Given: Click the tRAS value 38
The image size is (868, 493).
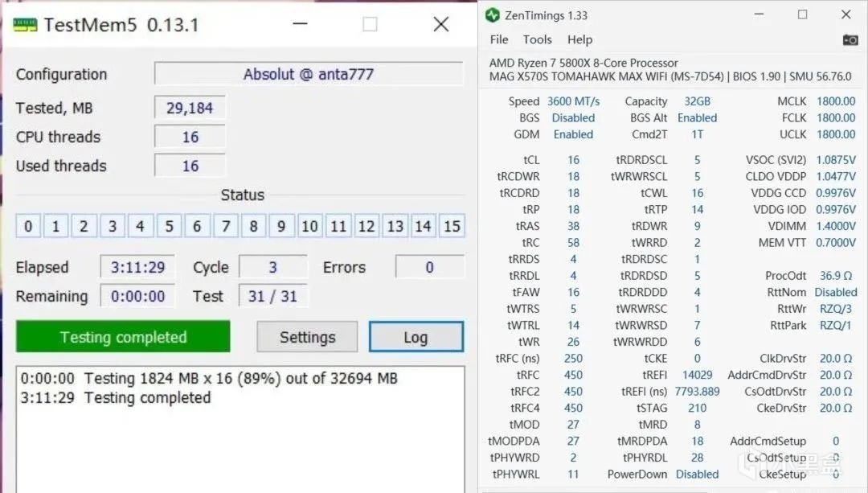Looking at the screenshot, I should pyautogui.click(x=574, y=226).
